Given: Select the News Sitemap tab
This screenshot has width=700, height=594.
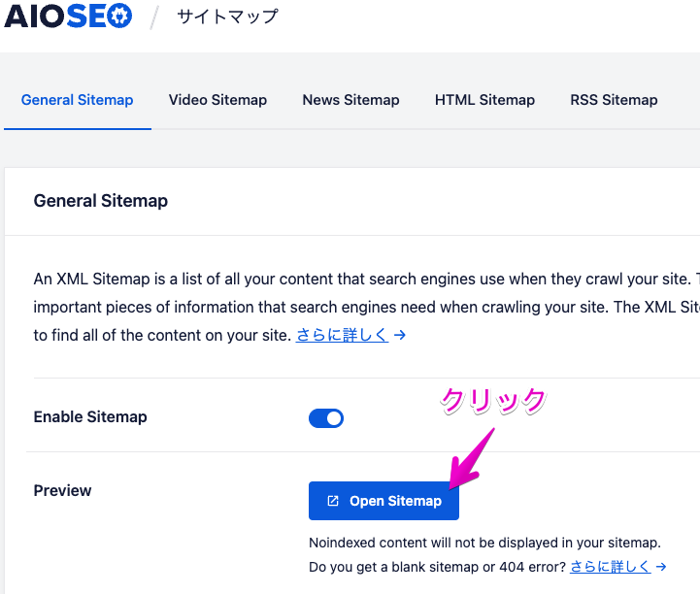Looking at the screenshot, I should pyautogui.click(x=350, y=100).
